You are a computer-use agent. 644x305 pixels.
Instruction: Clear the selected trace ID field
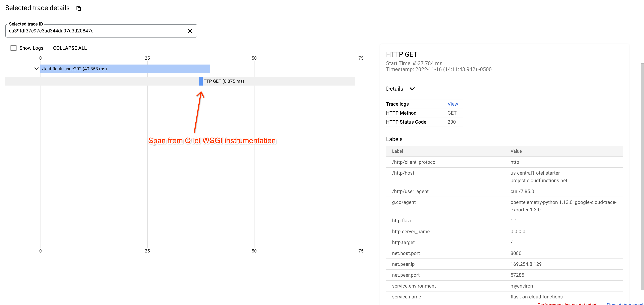[190, 31]
